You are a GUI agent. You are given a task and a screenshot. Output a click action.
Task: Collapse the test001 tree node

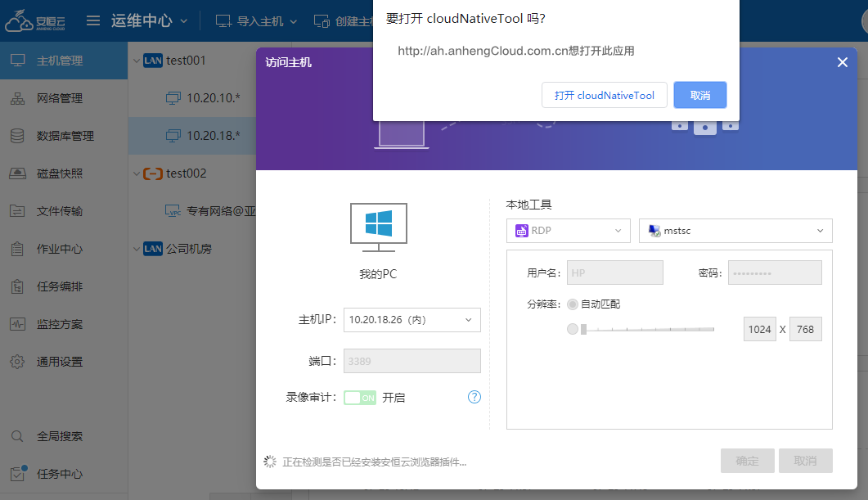[x=137, y=61]
